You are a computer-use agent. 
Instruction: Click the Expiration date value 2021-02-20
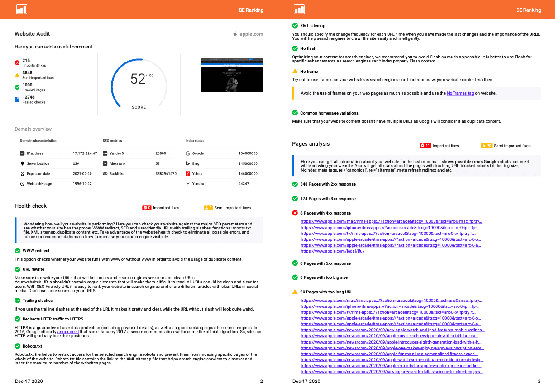click(x=82, y=174)
